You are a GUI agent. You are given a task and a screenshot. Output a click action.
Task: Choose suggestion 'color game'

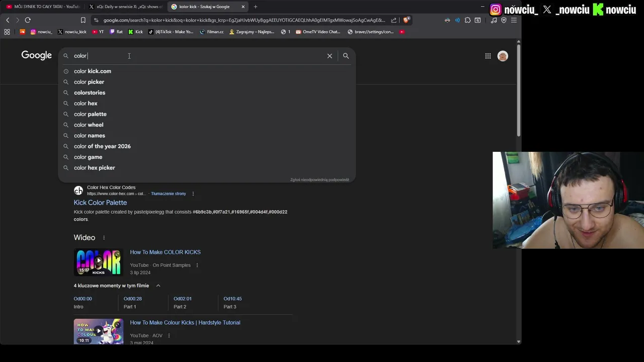(207, 157)
